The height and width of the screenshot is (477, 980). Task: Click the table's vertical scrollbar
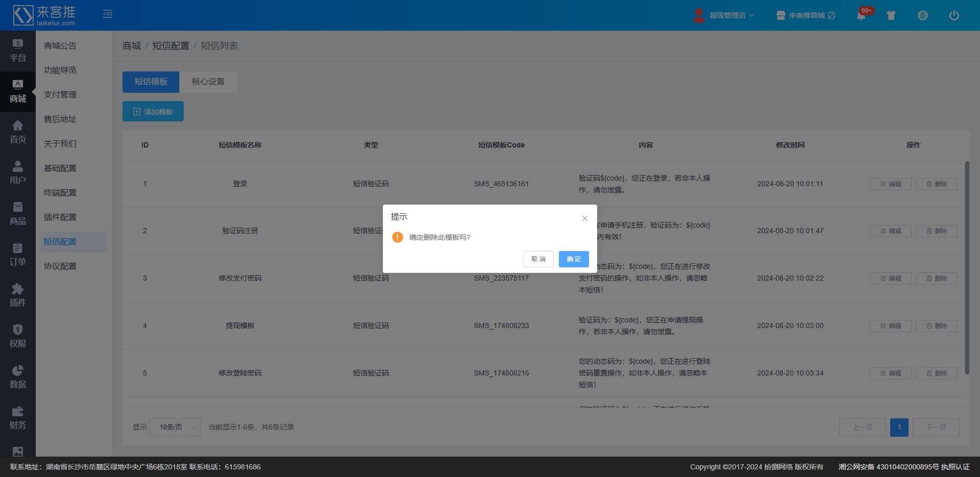point(967,268)
